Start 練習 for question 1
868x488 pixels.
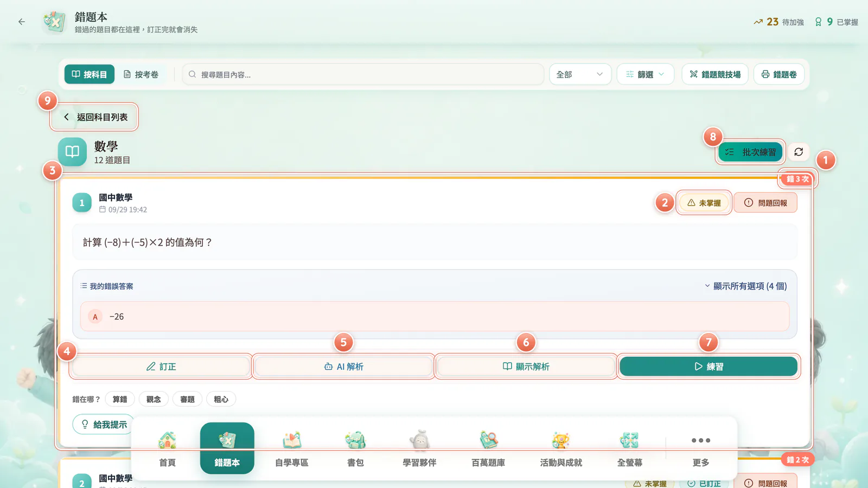(x=709, y=367)
